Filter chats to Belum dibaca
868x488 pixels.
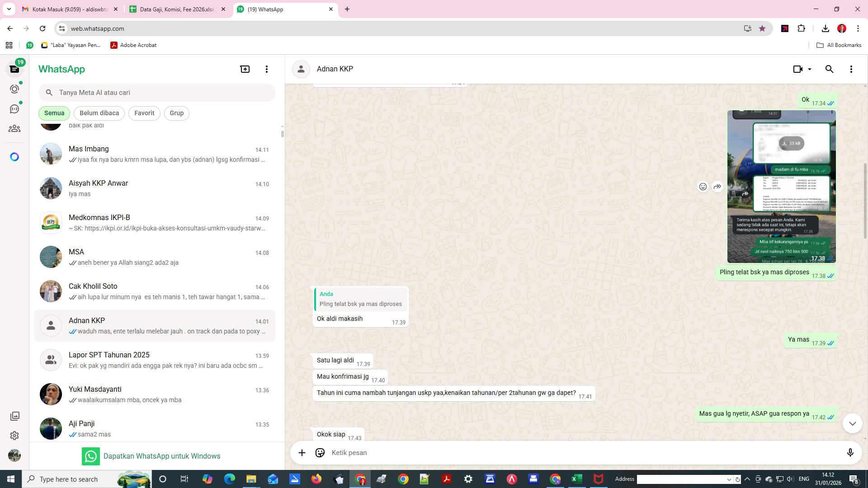[x=99, y=113]
